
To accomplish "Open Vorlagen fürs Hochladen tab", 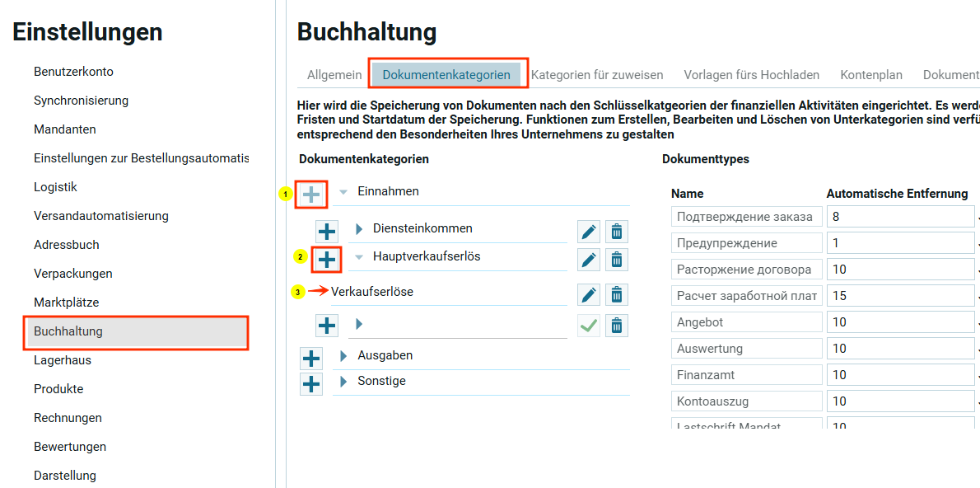I will [751, 75].
